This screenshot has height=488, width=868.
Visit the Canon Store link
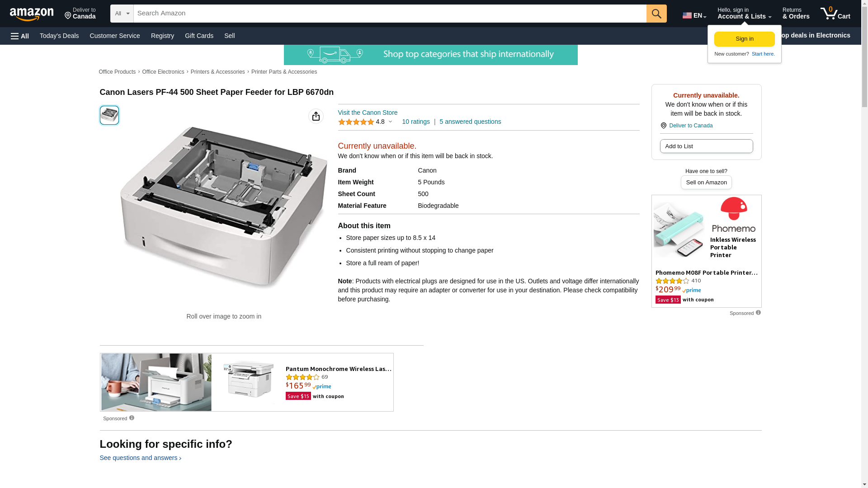click(x=368, y=113)
